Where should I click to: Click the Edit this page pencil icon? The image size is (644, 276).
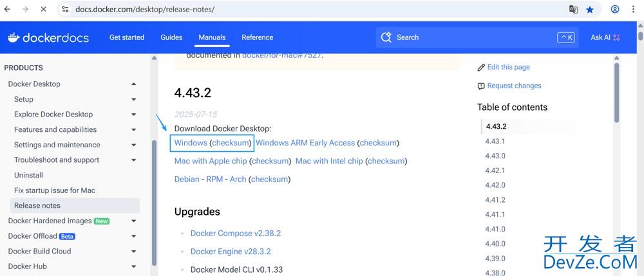[481, 68]
